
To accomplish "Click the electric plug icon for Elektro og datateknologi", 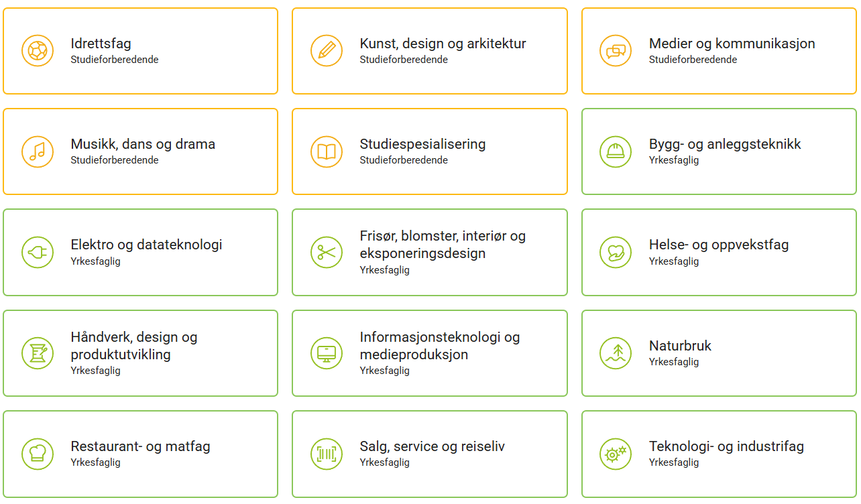I will click(x=38, y=253).
